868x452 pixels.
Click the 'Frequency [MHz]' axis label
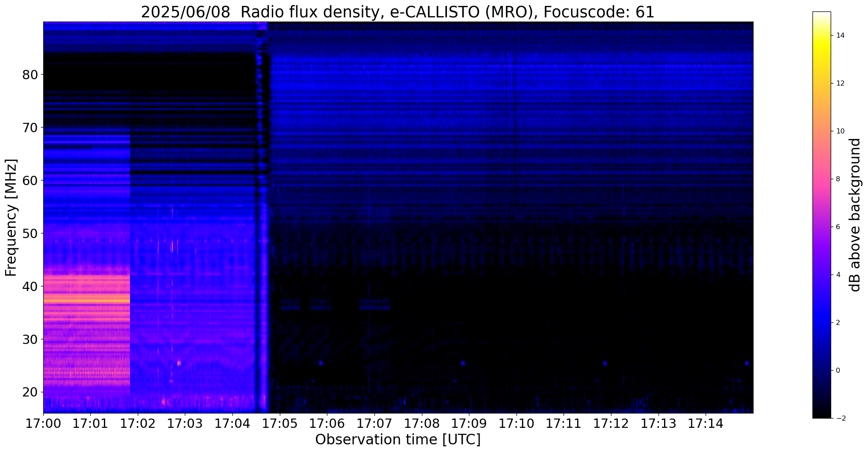[11, 217]
